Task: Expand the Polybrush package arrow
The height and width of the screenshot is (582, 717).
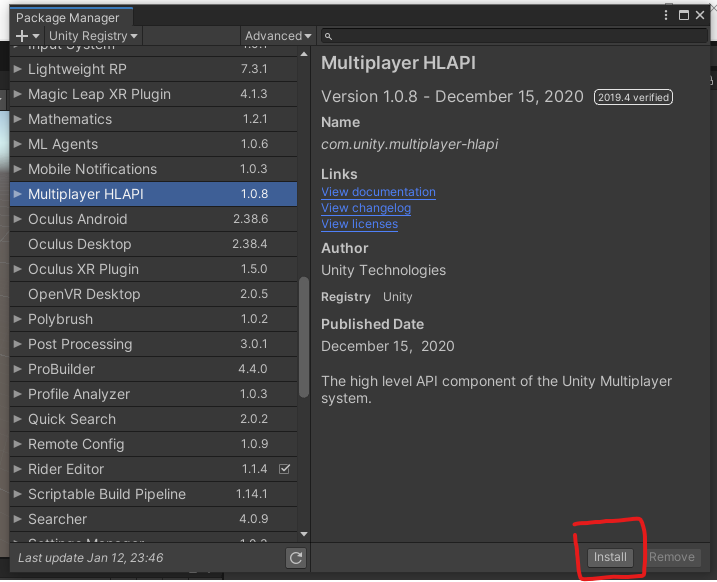Action: (18, 319)
